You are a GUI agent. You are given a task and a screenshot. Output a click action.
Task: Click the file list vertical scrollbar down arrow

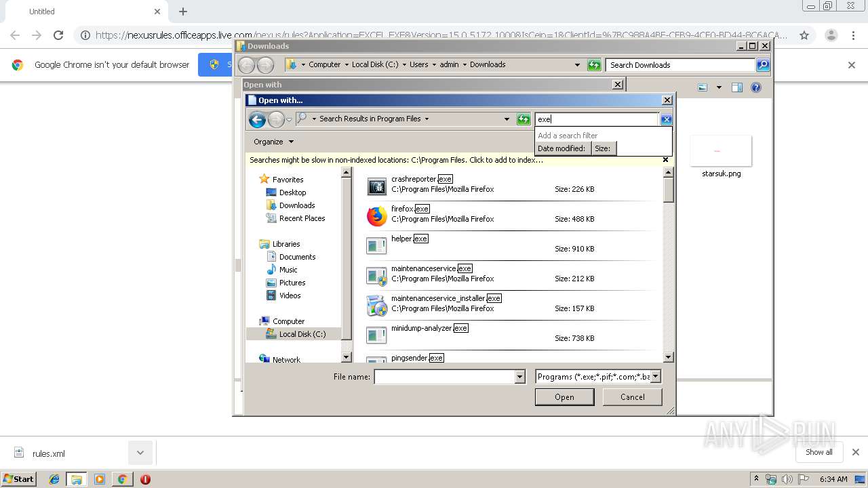[668, 357]
